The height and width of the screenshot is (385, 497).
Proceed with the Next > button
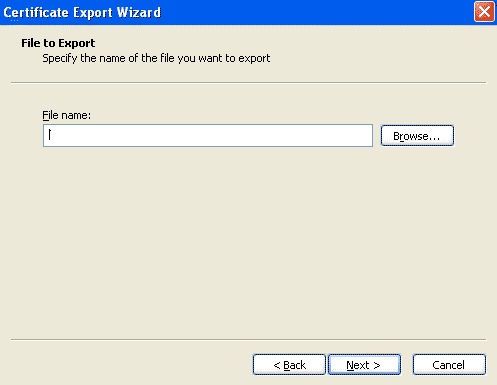point(364,365)
